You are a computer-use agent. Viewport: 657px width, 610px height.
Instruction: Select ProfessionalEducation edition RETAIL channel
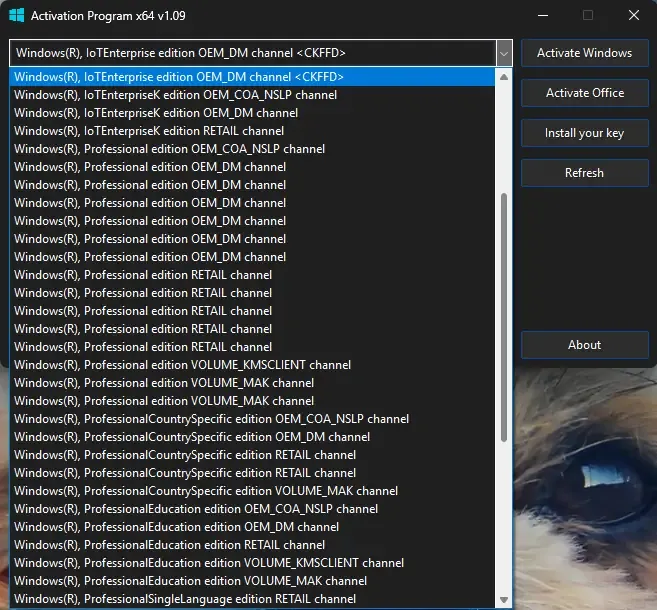pos(252,545)
